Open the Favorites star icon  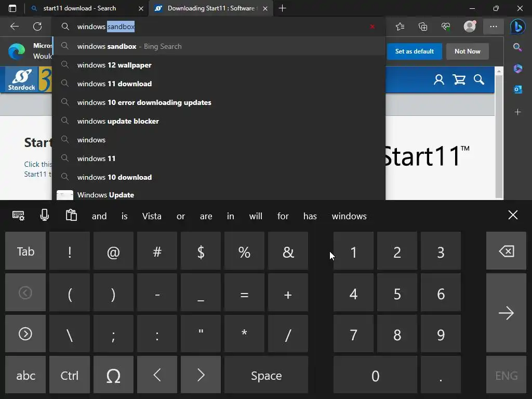tap(400, 26)
